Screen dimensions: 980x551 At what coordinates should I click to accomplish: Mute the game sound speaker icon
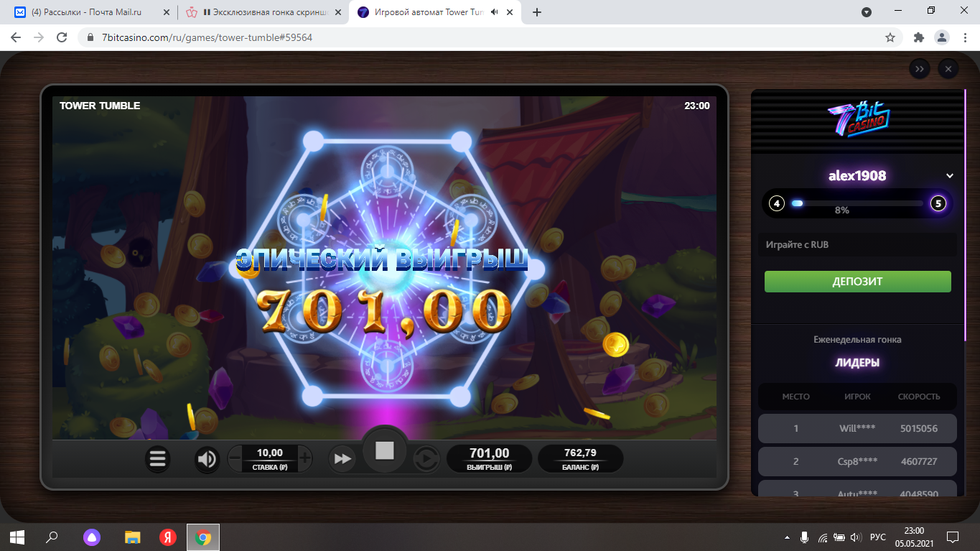pos(207,458)
